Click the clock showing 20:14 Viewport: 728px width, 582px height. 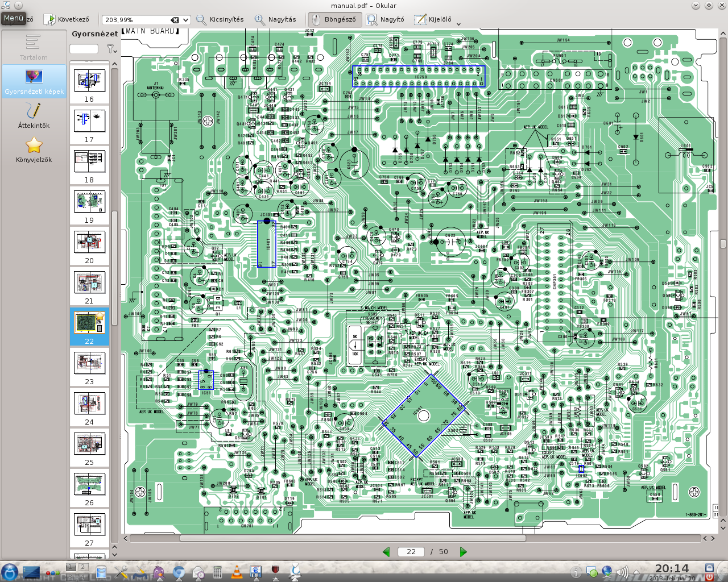click(x=672, y=568)
